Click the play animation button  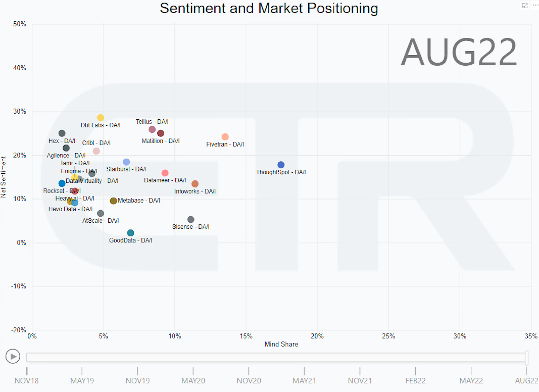pyautogui.click(x=13, y=356)
